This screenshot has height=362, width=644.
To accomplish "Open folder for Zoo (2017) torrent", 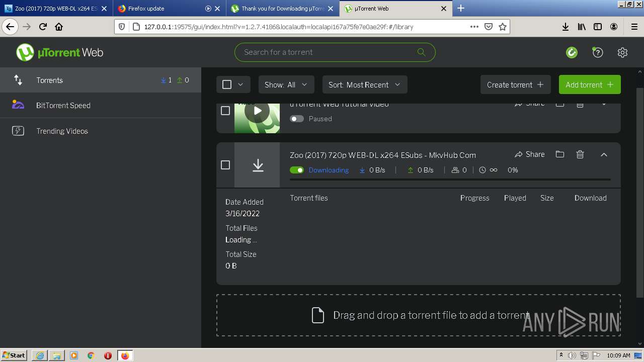I will (560, 154).
